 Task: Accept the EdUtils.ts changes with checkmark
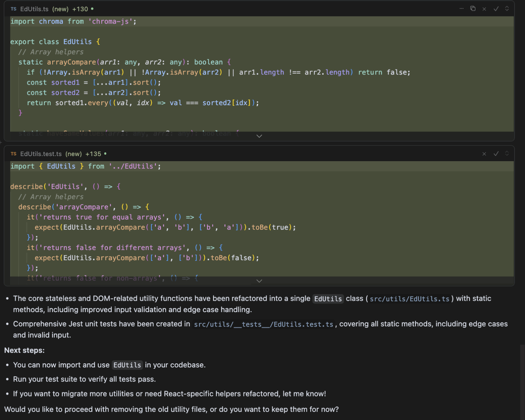pos(496,9)
